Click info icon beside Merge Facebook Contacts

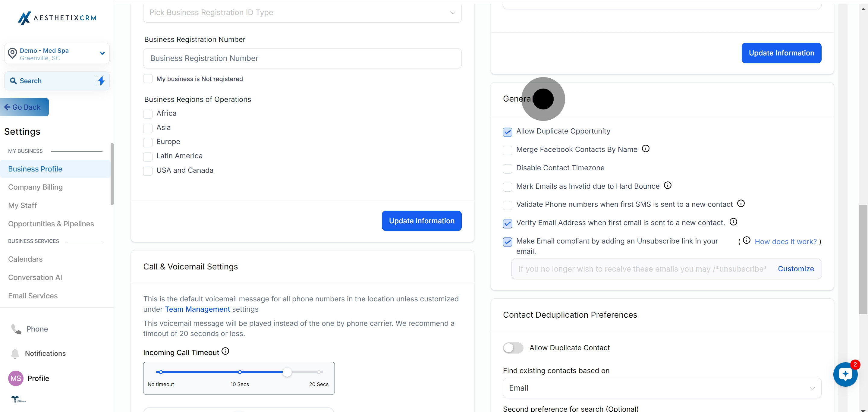pos(645,149)
